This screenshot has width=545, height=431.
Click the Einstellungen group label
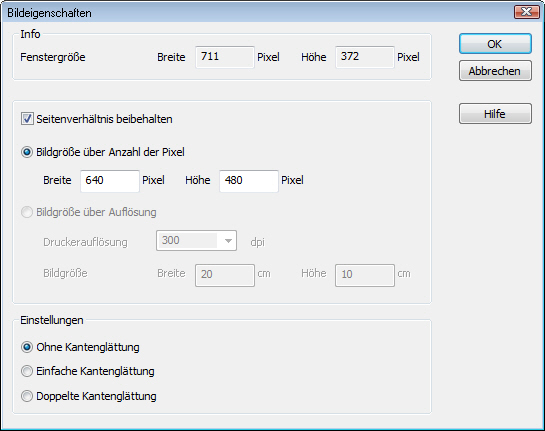point(52,320)
